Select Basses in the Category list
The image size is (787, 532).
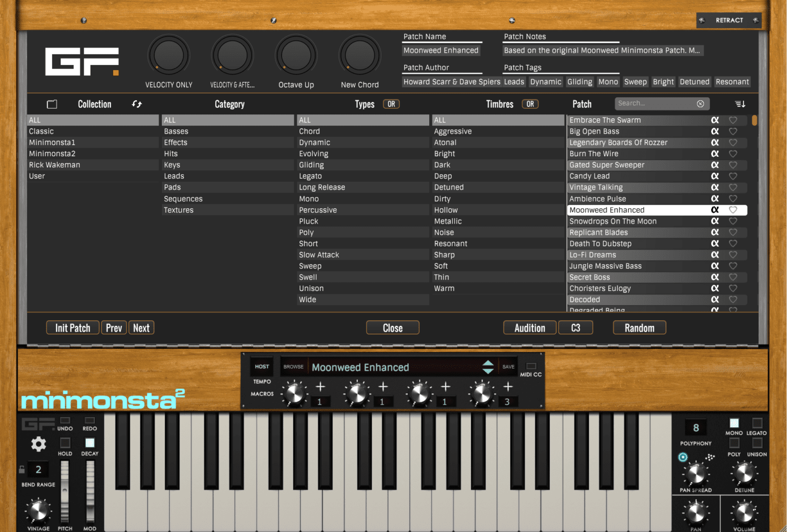[x=176, y=131]
